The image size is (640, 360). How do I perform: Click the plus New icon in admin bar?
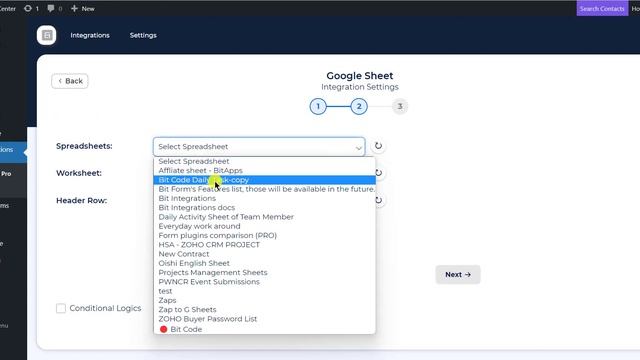coord(74,8)
